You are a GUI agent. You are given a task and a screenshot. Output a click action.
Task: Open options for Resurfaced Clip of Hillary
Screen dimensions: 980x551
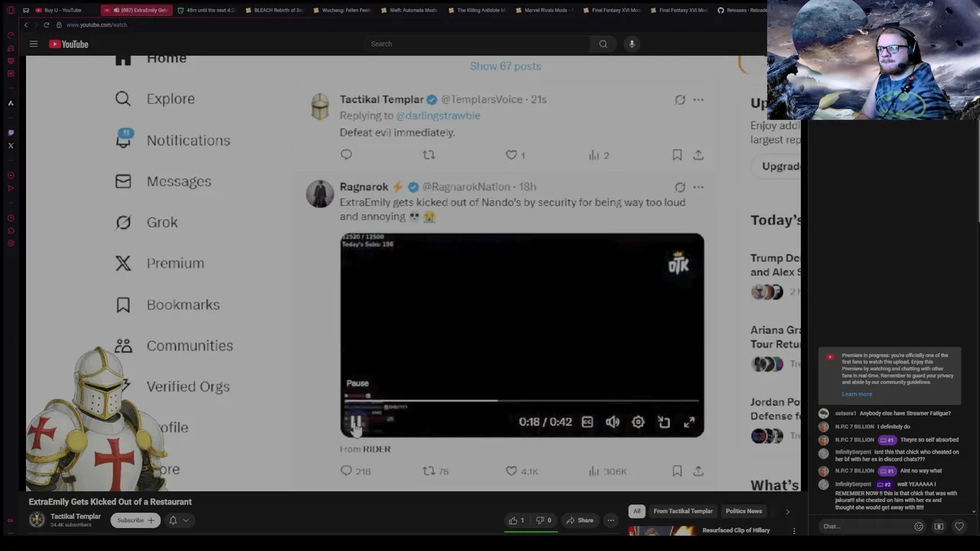click(x=794, y=530)
